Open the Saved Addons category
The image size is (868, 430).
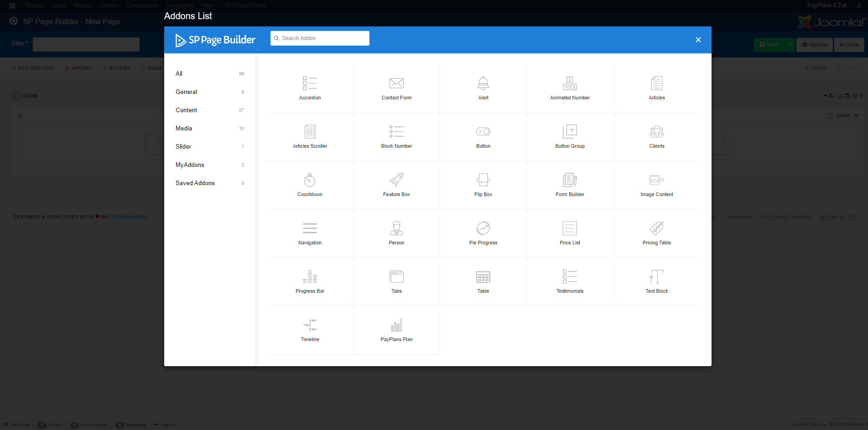click(x=210, y=183)
